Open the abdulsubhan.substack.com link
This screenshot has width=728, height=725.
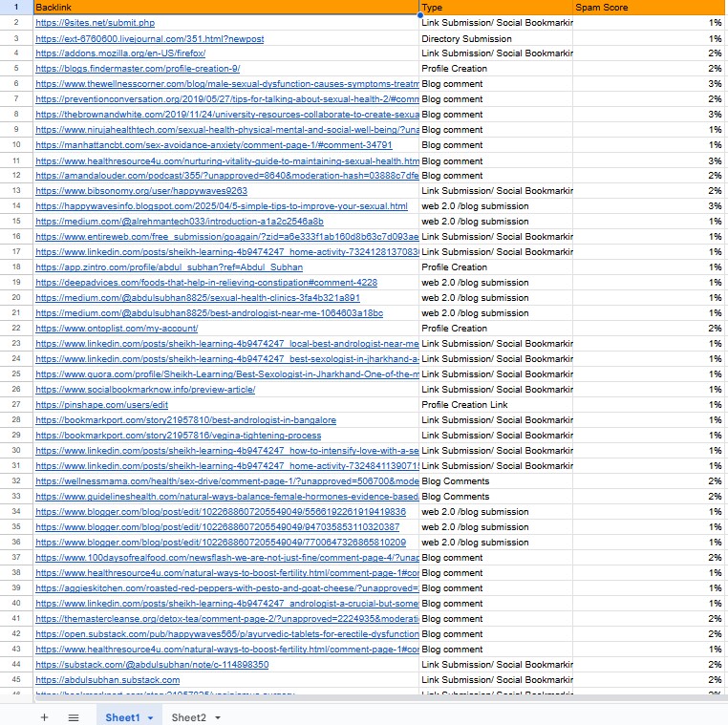tap(107, 679)
